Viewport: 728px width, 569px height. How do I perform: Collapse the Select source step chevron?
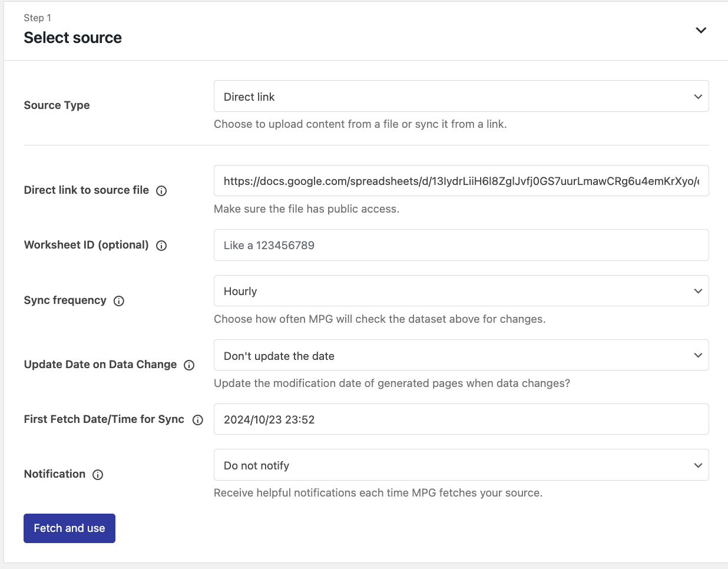click(x=700, y=31)
